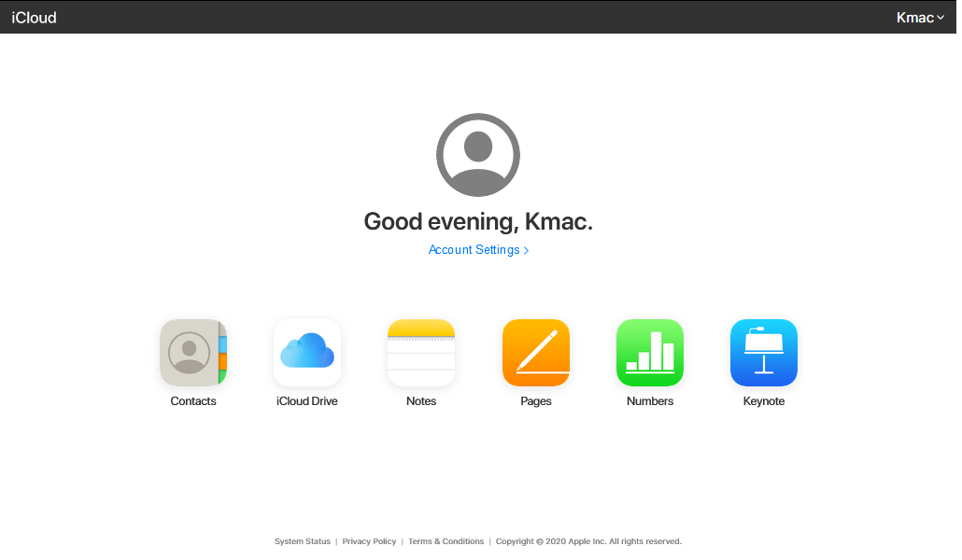Click the greeting text
This screenshot has height=560, width=962.
coord(478,221)
